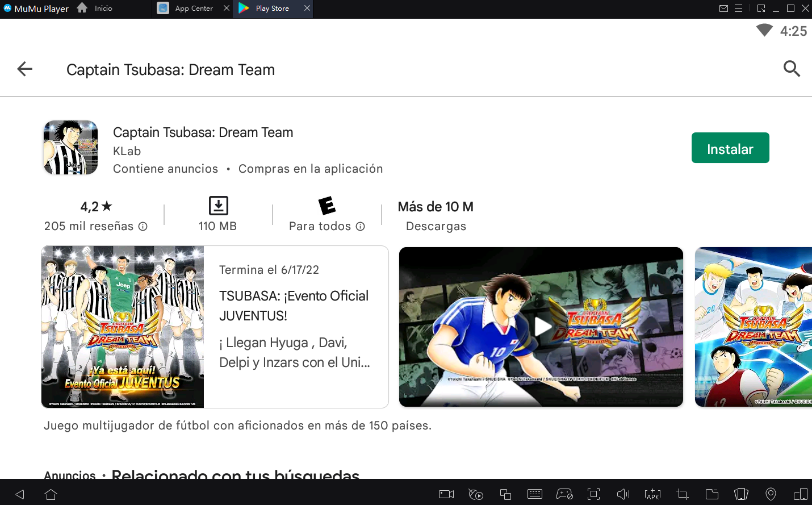Open the keyboard mapping tool
812x505 pixels.
click(x=535, y=494)
